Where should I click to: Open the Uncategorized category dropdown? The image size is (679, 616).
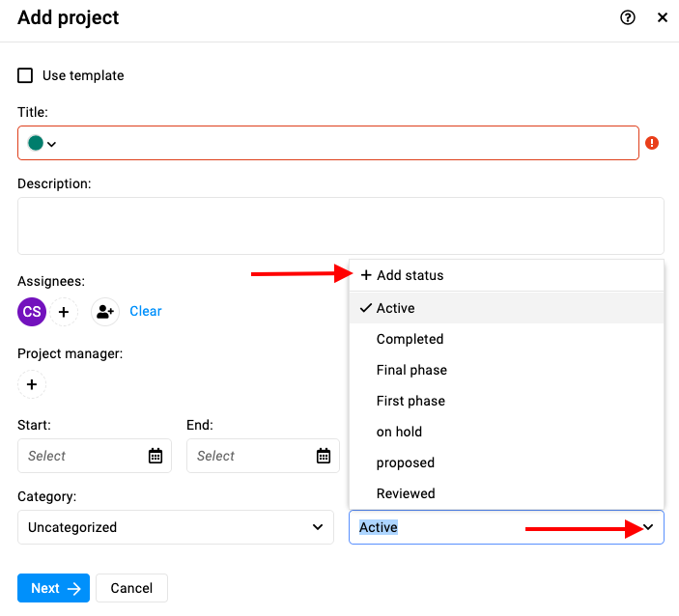coord(176,527)
